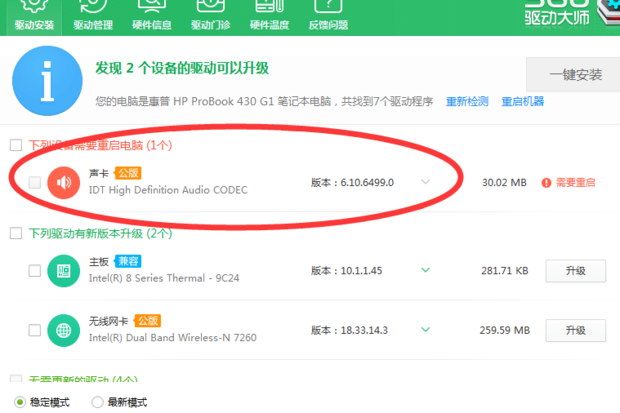Expand the version dropdown for 18.33.14.3
Image resolution: width=620 pixels, height=413 pixels.
[425, 330]
